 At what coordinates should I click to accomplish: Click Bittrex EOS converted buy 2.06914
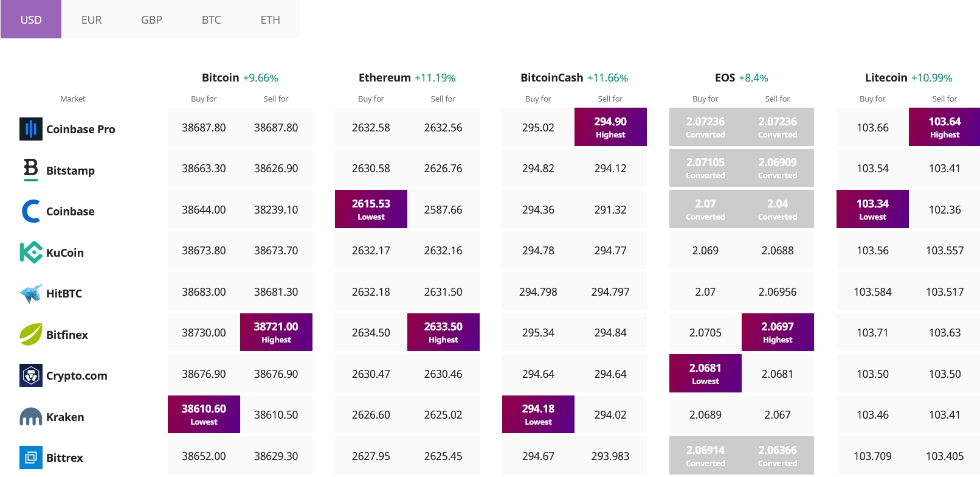point(705,456)
